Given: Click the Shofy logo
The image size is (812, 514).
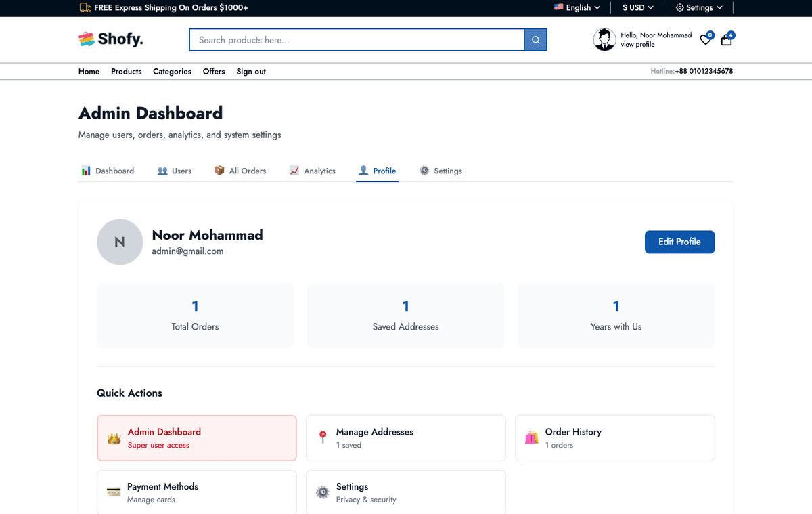Looking at the screenshot, I should (x=111, y=39).
